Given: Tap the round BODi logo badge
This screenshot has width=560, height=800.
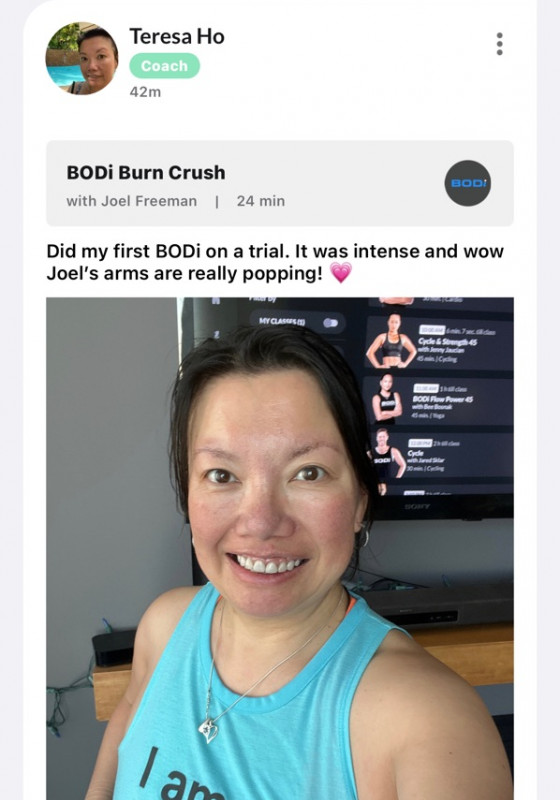Looking at the screenshot, I should [468, 183].
